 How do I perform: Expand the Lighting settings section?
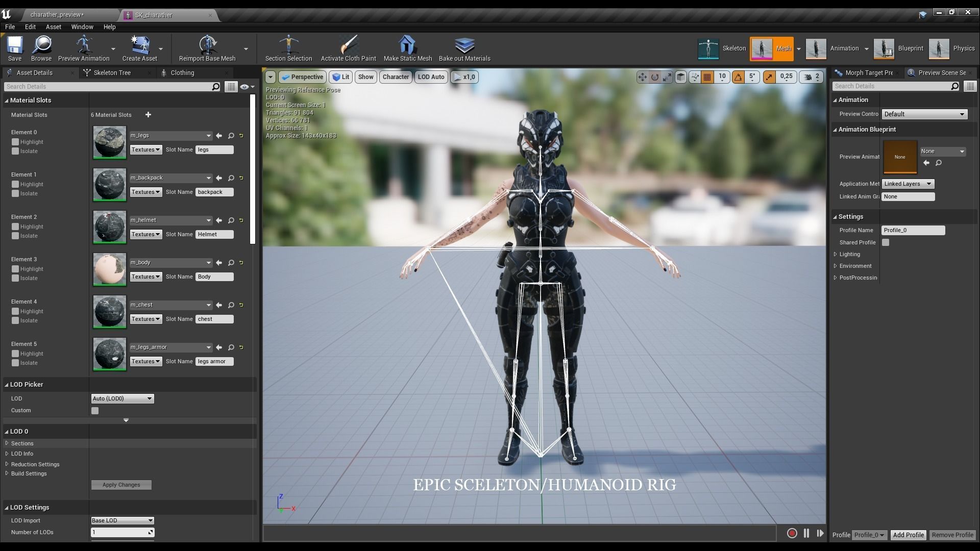(836, 254)
